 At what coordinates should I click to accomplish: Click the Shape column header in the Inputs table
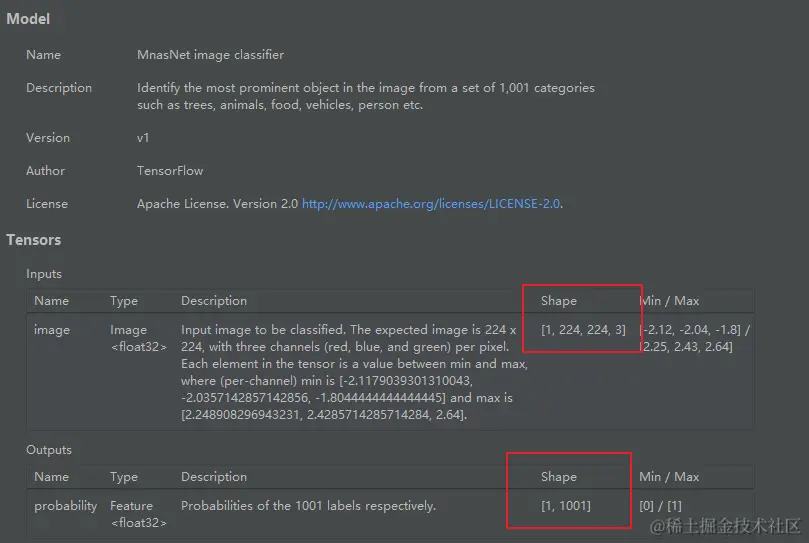click(x=559, y=301)
